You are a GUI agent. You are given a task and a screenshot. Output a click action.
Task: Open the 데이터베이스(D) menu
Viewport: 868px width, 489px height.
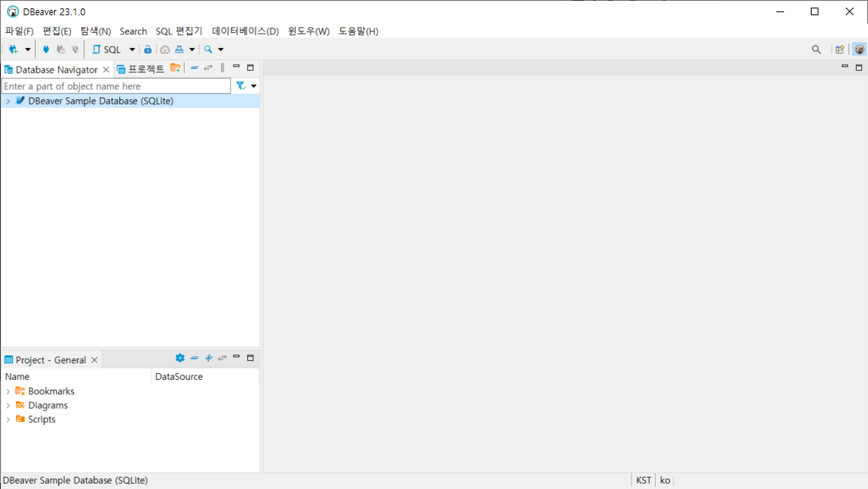246,31
